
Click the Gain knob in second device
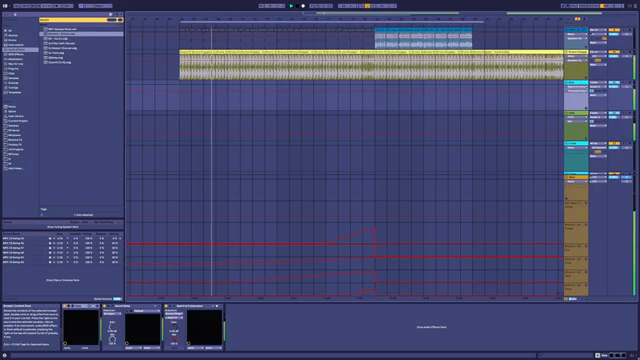pos(112,327)
